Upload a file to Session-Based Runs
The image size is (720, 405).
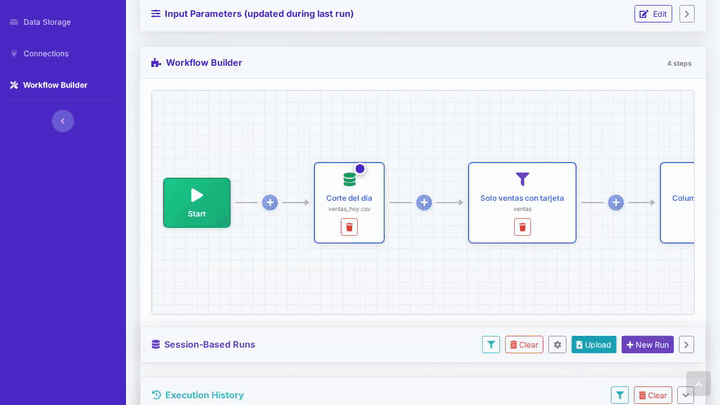594,345
